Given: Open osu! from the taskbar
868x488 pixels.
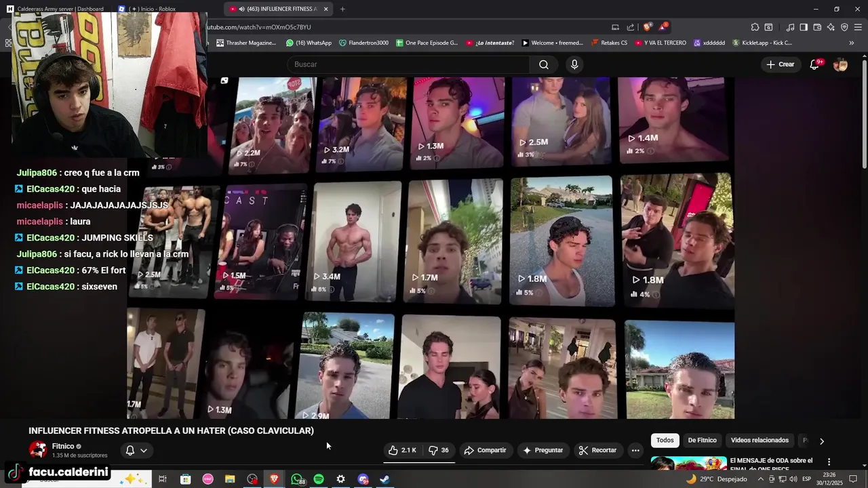Looking at the screenshot, I should (208, 479).
